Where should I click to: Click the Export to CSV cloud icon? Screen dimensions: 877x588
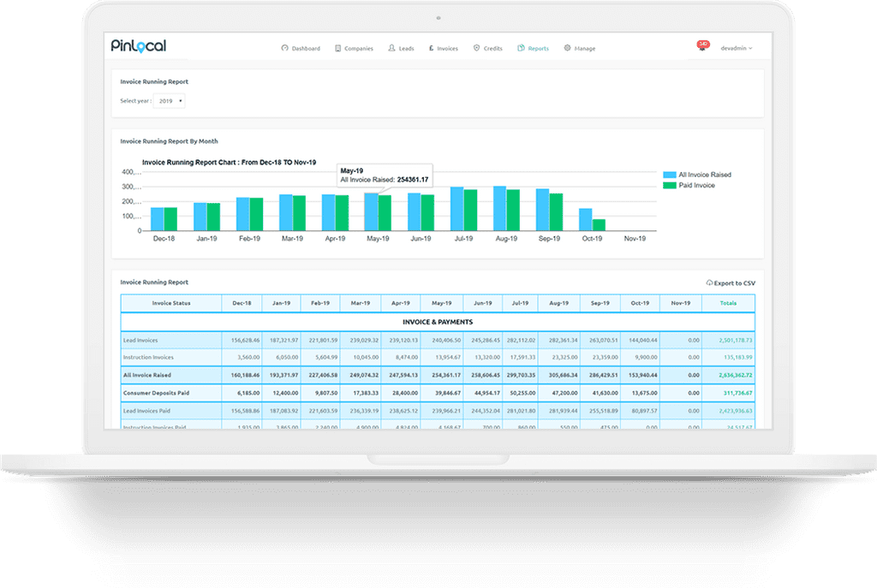coord(709,282)
